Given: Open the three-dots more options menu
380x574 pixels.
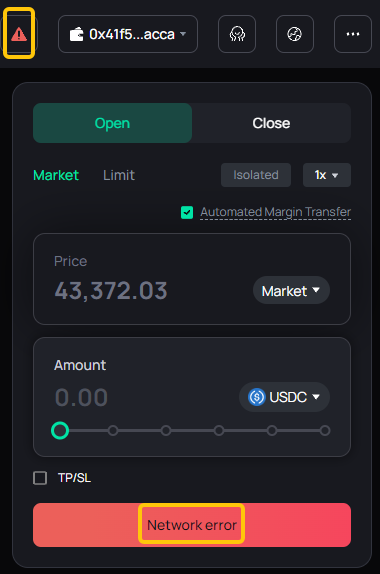Looking at the screenshot, I should pyautogui.click(x=353, y=34).
